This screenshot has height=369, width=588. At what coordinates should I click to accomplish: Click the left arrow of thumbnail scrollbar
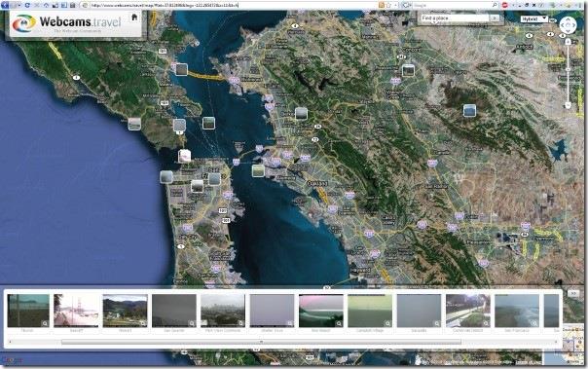point(10,342)
